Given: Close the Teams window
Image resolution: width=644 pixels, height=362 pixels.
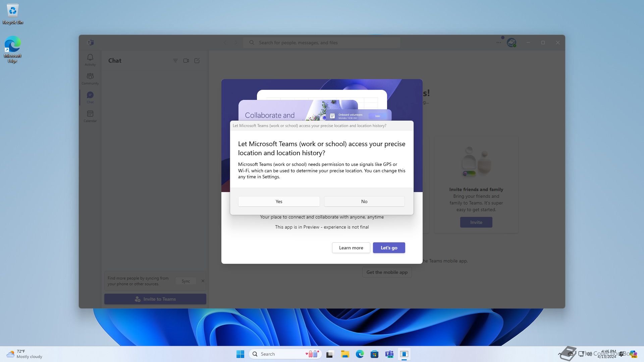Looking at the screenshot, I should pyautogui.click(x=557, y=43).
